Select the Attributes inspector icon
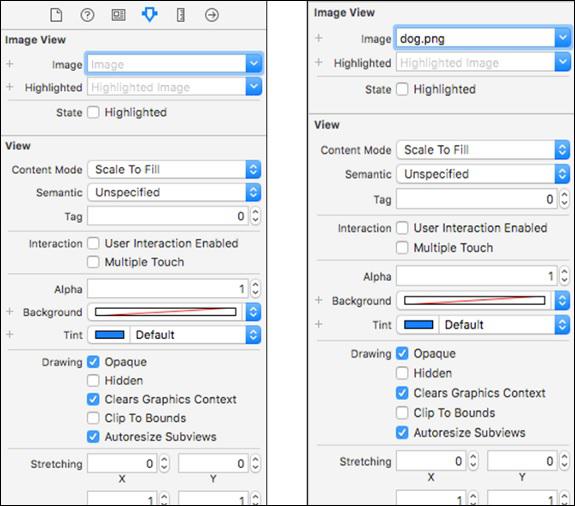This screenshot has width=575, height=506. (150, 15)
